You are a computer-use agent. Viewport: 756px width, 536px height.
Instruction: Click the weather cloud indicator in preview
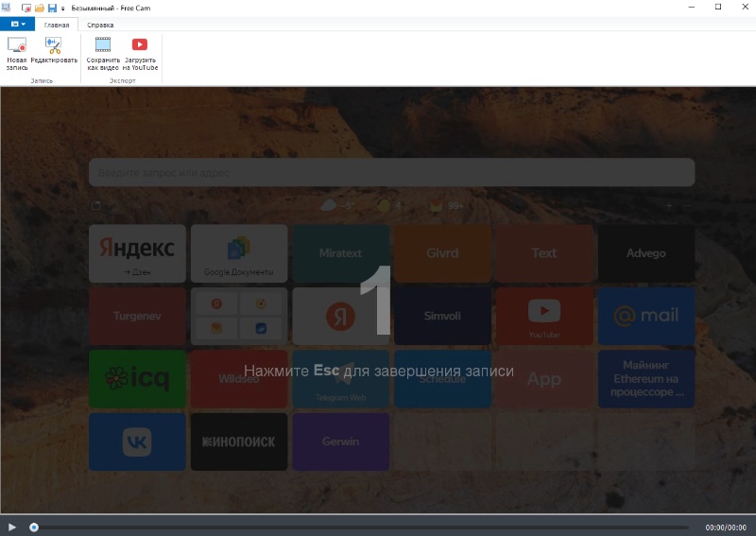click(337, 205)
